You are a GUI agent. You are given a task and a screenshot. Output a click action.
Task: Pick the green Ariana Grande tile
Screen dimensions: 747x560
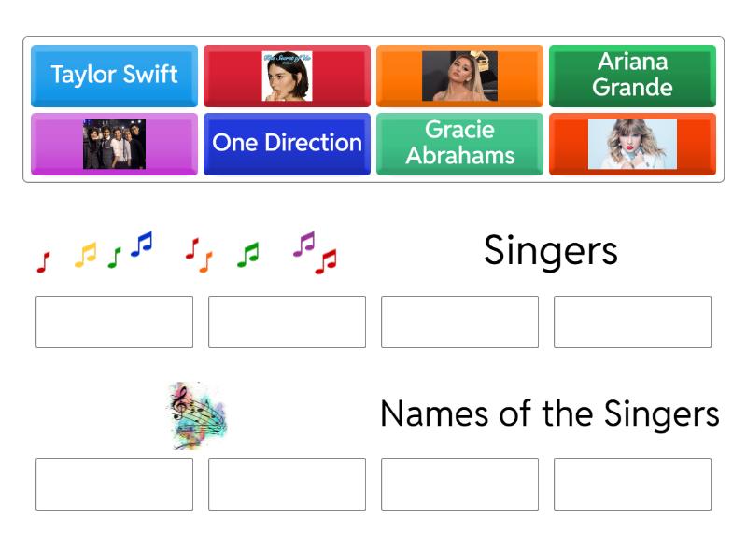632,75
